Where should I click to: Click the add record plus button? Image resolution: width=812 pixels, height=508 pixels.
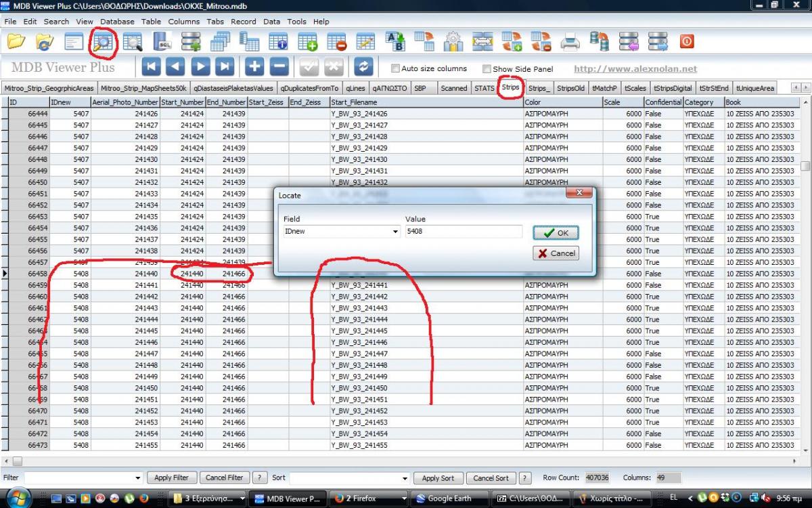click(x=255, y=66)
